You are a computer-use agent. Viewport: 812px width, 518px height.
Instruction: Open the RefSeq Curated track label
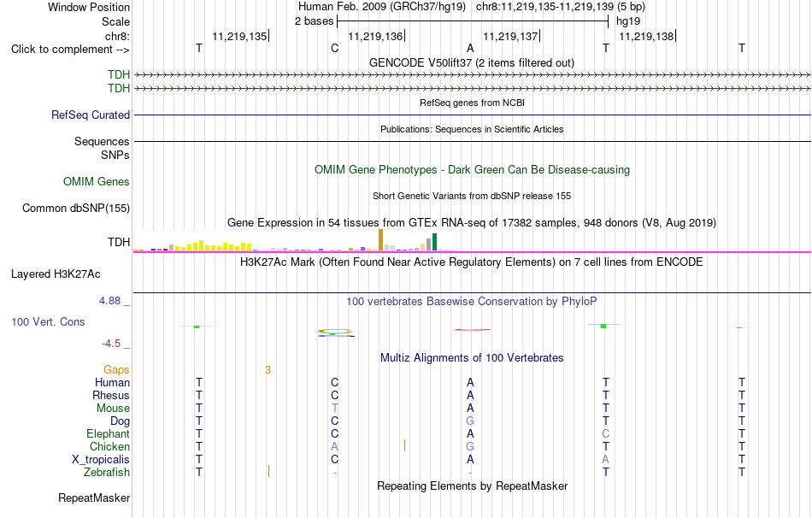point(91,115)
